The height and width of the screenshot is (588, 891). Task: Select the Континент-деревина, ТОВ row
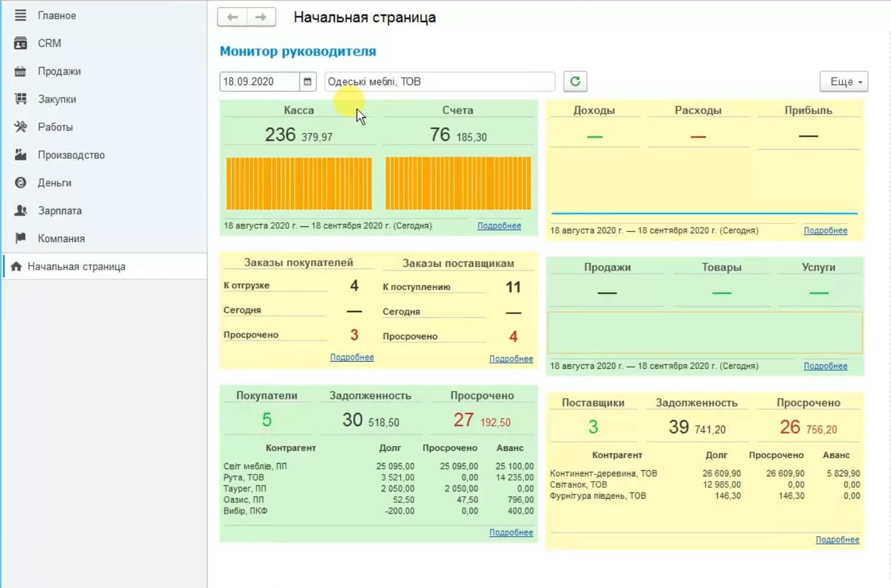click(704, 473)
